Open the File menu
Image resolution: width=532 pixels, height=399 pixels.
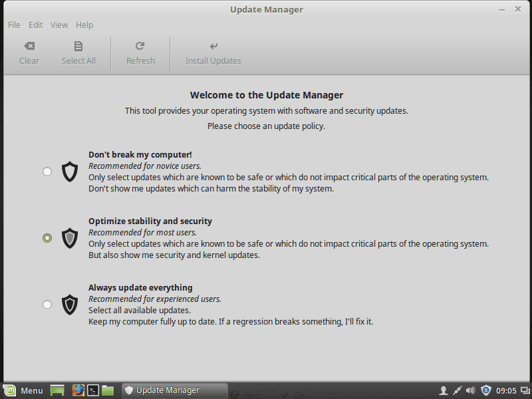pyautogui.click(x=14, y=25)
